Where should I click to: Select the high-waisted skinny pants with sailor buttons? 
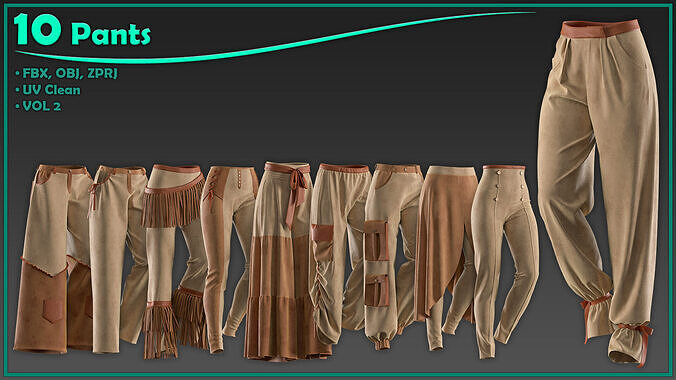click(x=504, y=261)
